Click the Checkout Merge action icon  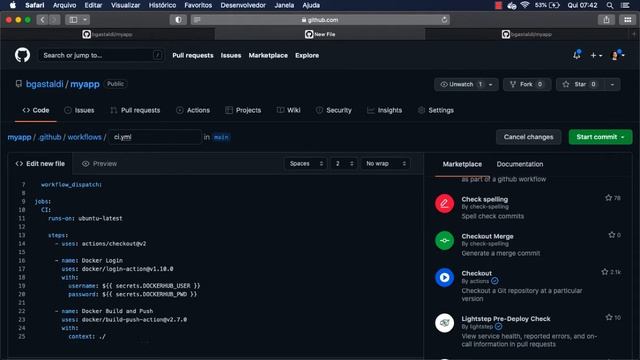point(444,240)
